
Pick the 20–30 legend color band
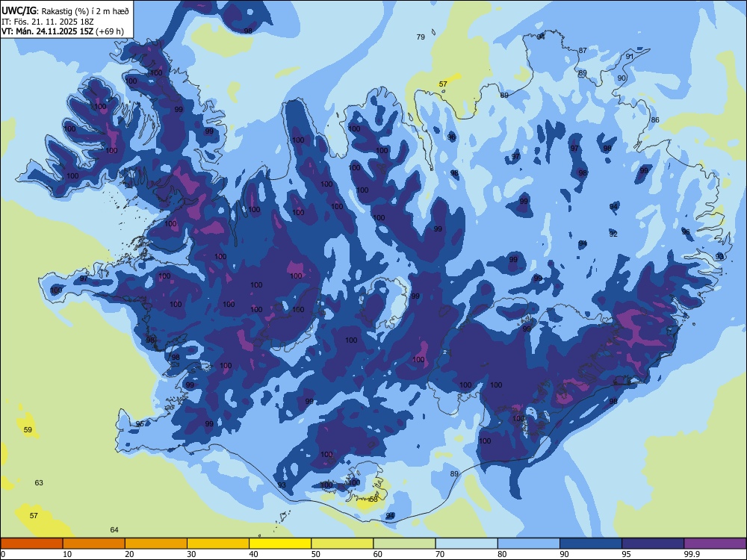coord(156,544)
